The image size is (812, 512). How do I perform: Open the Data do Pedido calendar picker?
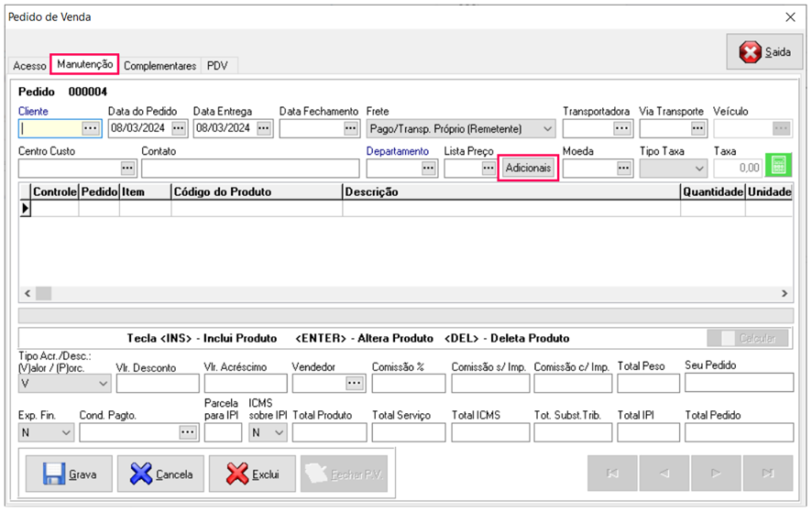coord(179,128)
